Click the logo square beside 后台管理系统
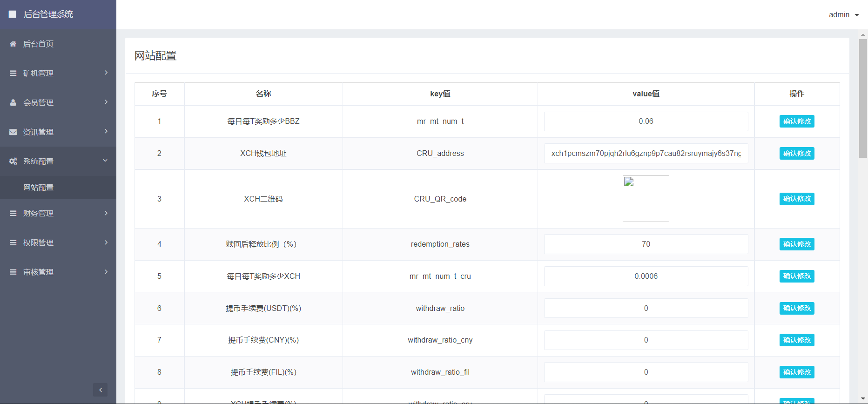The image size is (868, 404). pos(13,14)
